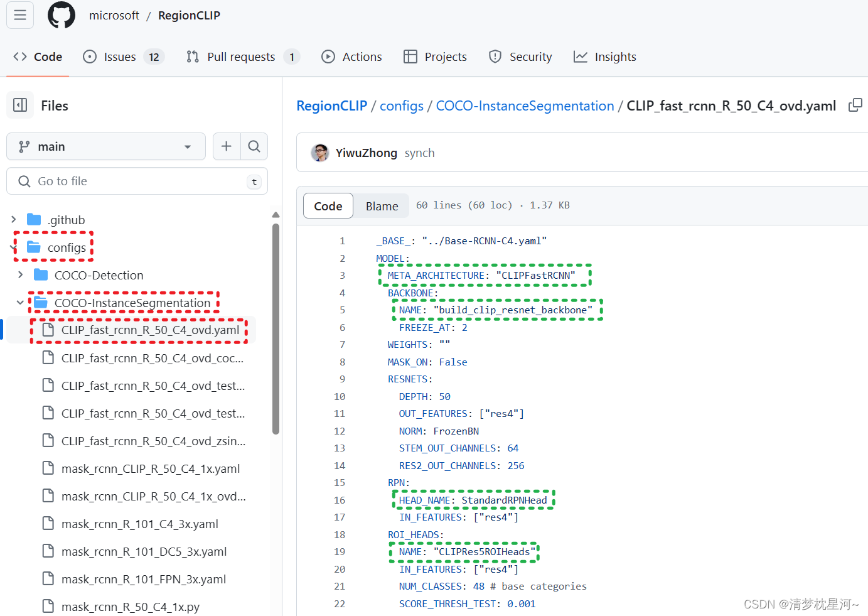868x616 pixels.
Task: Open mask_rcnn_R_101_FPN_3x.yaml file
Action: point(144,579)
